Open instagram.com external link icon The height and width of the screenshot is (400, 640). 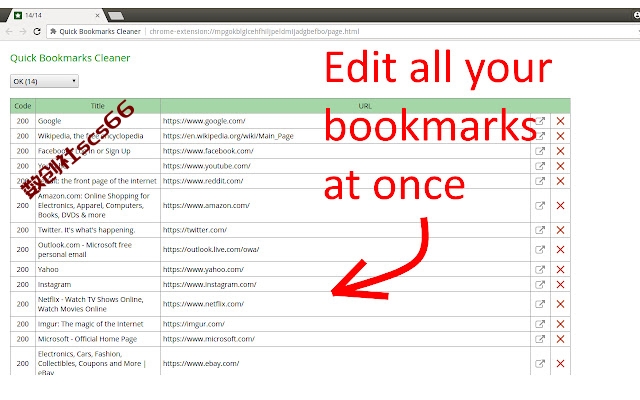[540, 284]
